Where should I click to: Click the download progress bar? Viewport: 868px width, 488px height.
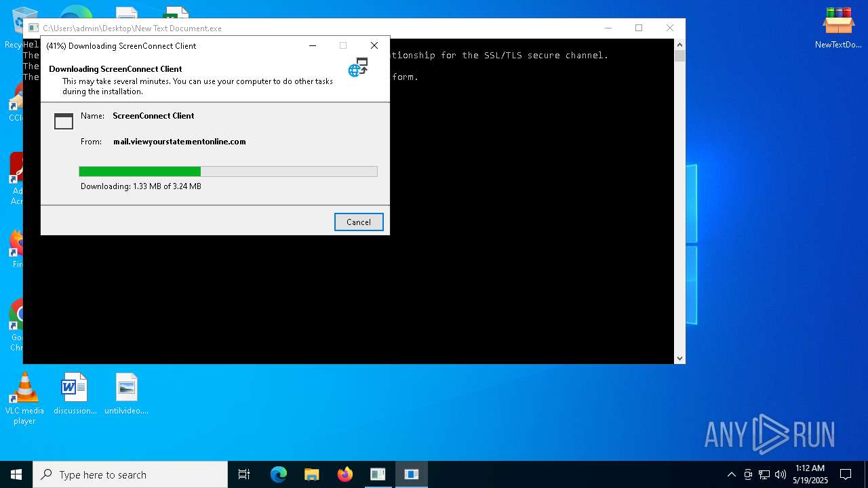(x=228, y=171)
